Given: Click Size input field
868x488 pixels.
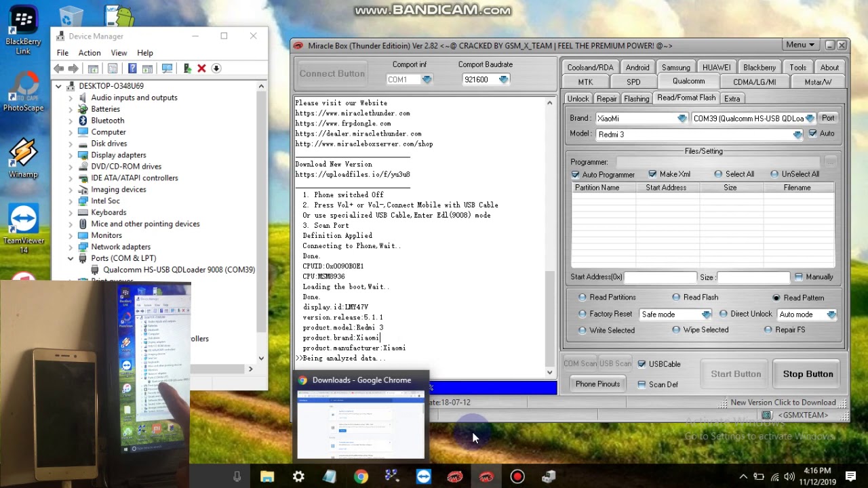Looking at the screenshot, I should pos(753,277).
